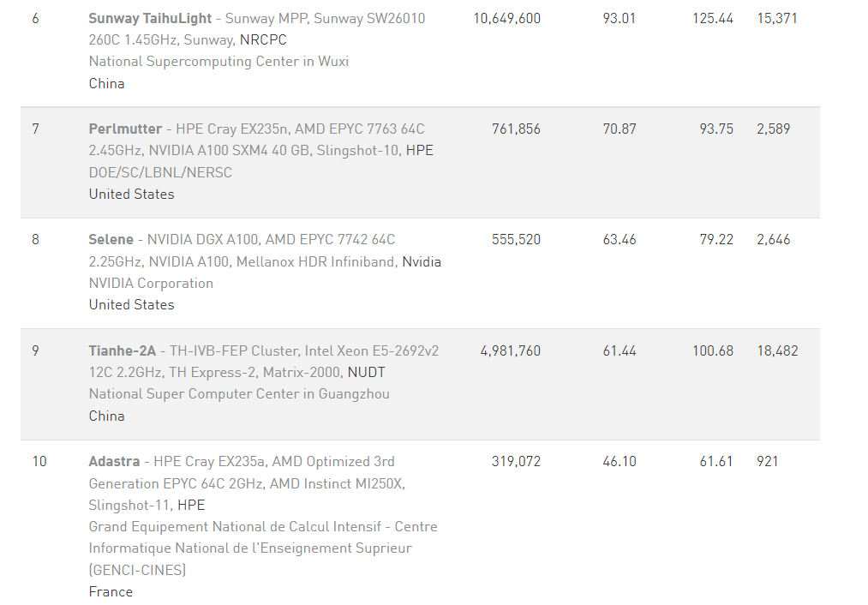This screenshot has width=868, height=605.
Task: Click the 18,482 power value for Tianhe-2A
Action: click(x=777, y=350)
